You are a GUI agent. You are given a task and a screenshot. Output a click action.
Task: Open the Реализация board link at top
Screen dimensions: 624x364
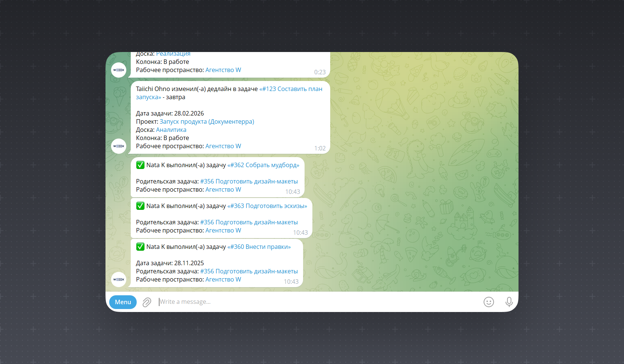[173, 55]
